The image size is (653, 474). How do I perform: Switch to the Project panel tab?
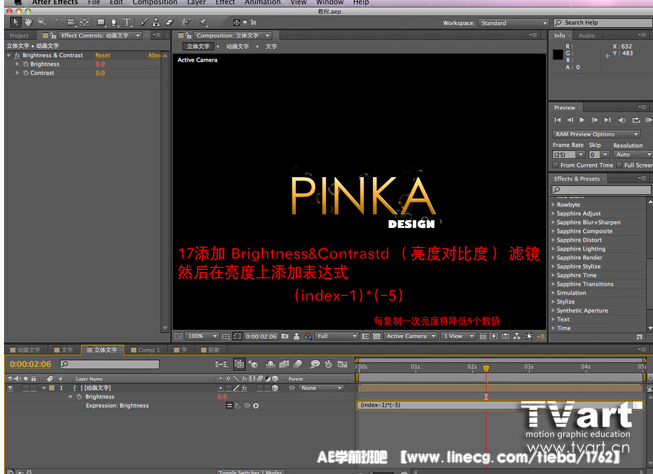pyautogui.click(x=19, y=36)
